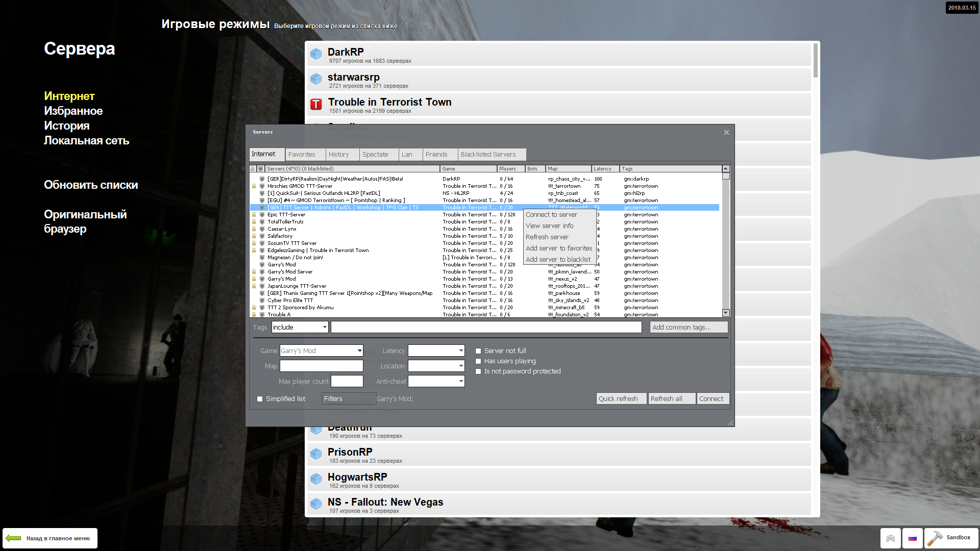Click the lock icon beside Hirschies GMOD TTT-Server
Image resolution: width=980 pixels, height=551 pixels.
(254, 186)
